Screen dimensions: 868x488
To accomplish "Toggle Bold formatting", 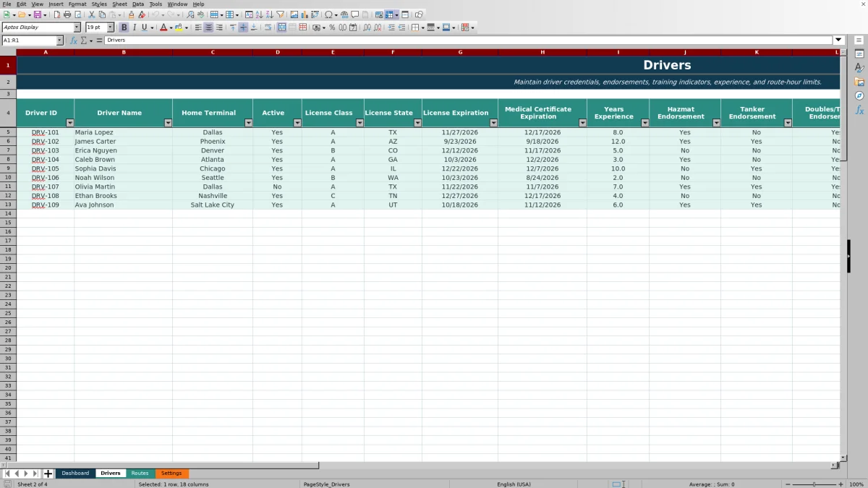I will coord(124,27).
